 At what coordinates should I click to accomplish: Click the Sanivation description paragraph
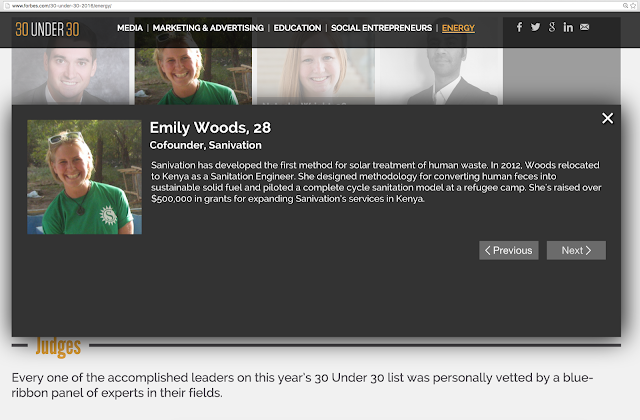pos(376,182)
